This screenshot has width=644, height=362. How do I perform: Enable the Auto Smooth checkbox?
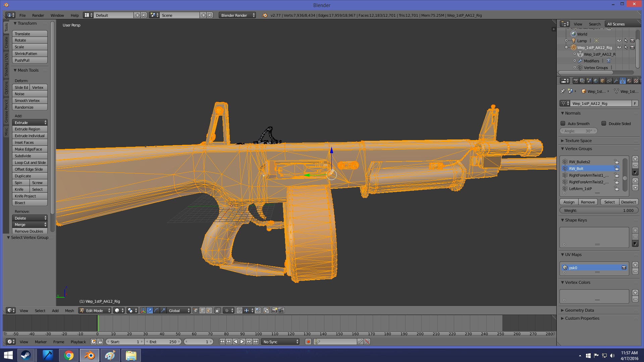coord(563,123)
